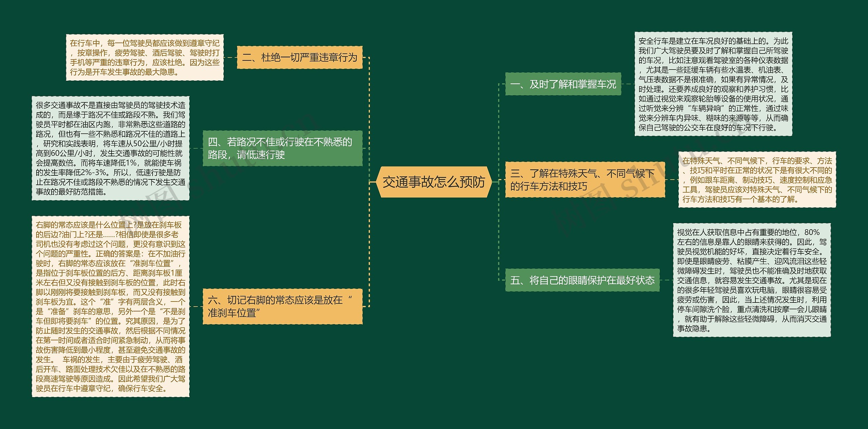
Task: Click the note starting 在行车中，每一位驾驶员
Action: [x=145, y=57]
